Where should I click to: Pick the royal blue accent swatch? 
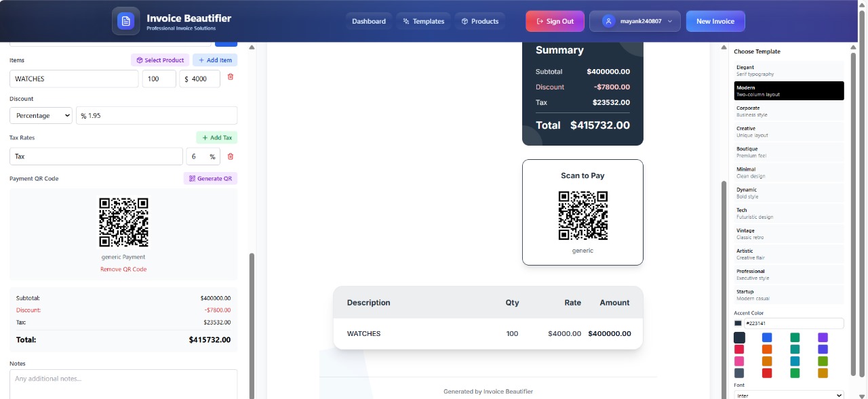(x=767, y=337)
